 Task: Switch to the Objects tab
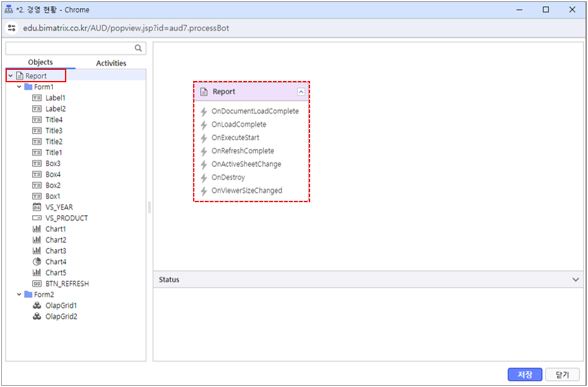[40, 62]
